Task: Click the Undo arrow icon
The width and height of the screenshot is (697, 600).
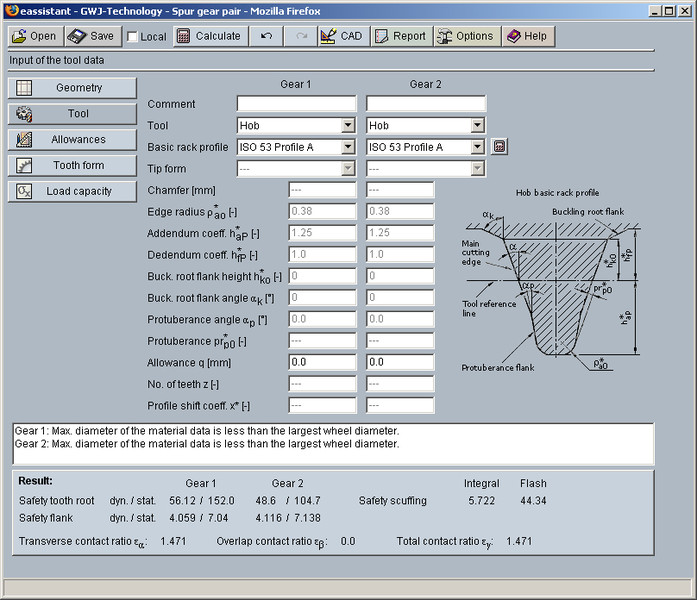Action: pos(265,36)
